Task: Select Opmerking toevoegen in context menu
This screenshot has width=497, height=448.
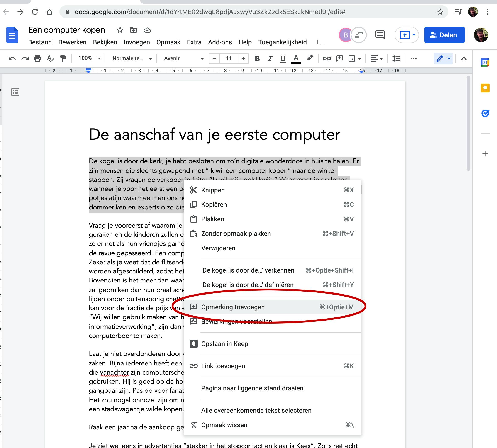Action: [x=233, y=307]
